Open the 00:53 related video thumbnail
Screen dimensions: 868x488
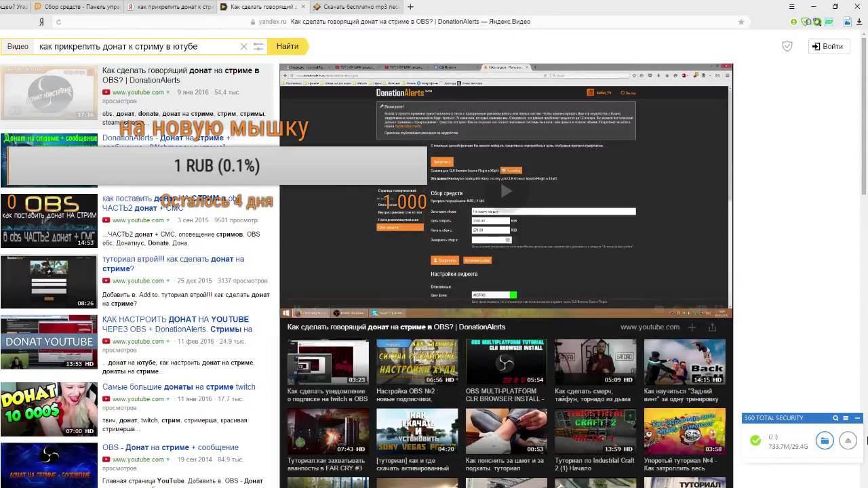click(x=506, y=431)
